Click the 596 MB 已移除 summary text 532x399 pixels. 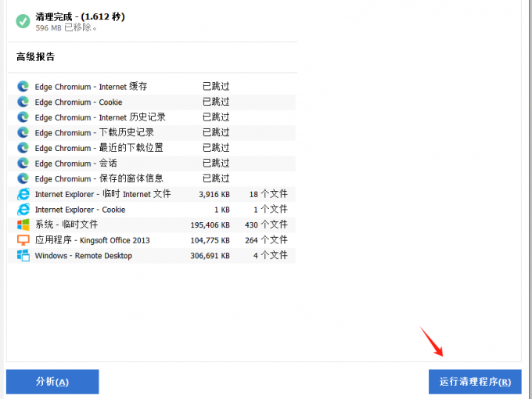(x=66, y=28)
